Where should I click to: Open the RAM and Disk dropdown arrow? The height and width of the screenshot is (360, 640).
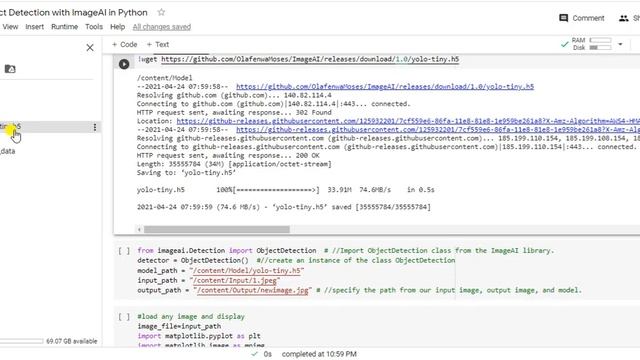point(620,44)
